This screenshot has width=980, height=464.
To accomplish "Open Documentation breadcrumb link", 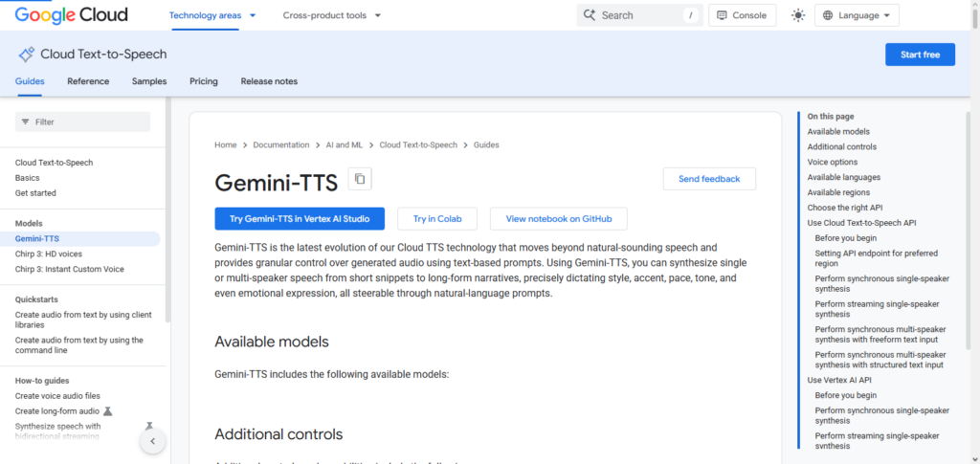I will (x=281, y=144).
